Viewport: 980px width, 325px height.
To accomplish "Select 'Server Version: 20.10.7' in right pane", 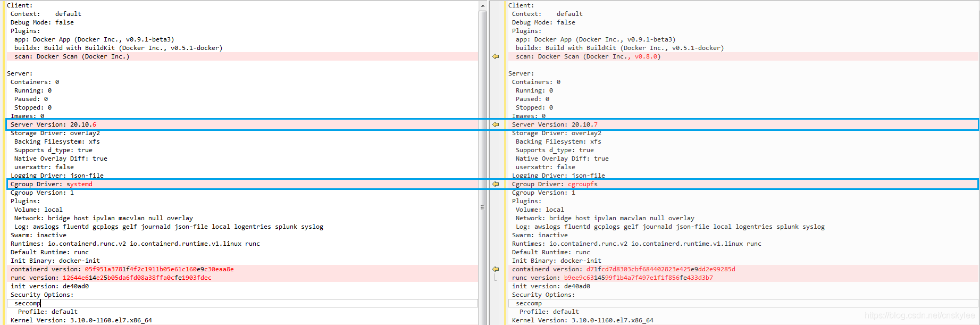I will point(555,124).
